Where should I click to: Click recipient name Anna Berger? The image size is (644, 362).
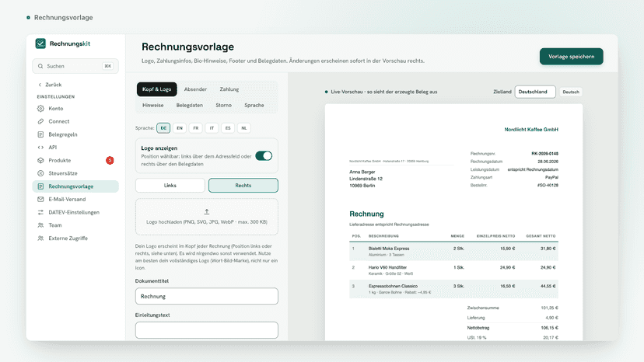click(362, 172)
